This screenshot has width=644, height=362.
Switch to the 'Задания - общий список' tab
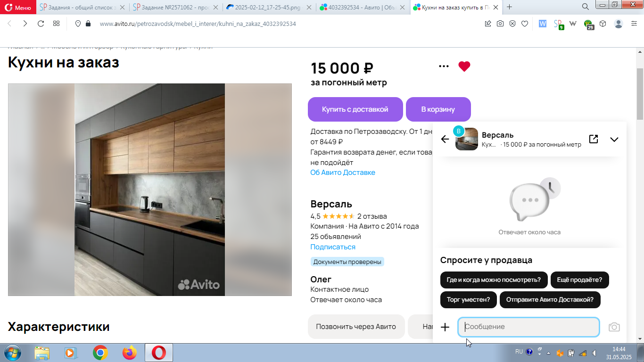pyautogui.click(x=78, y=7)
